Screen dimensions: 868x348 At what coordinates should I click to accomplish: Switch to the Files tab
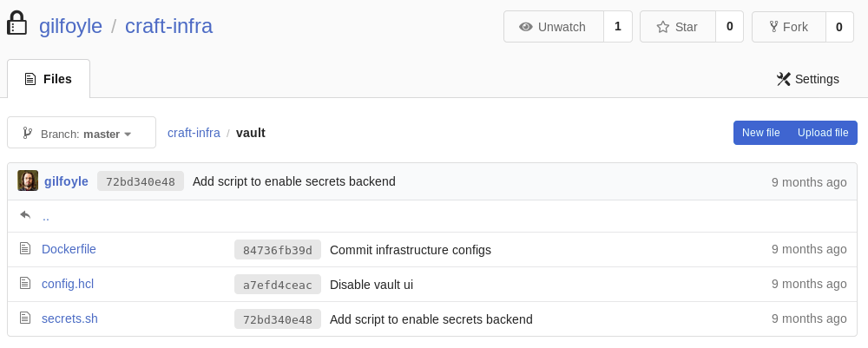(49, 79)
